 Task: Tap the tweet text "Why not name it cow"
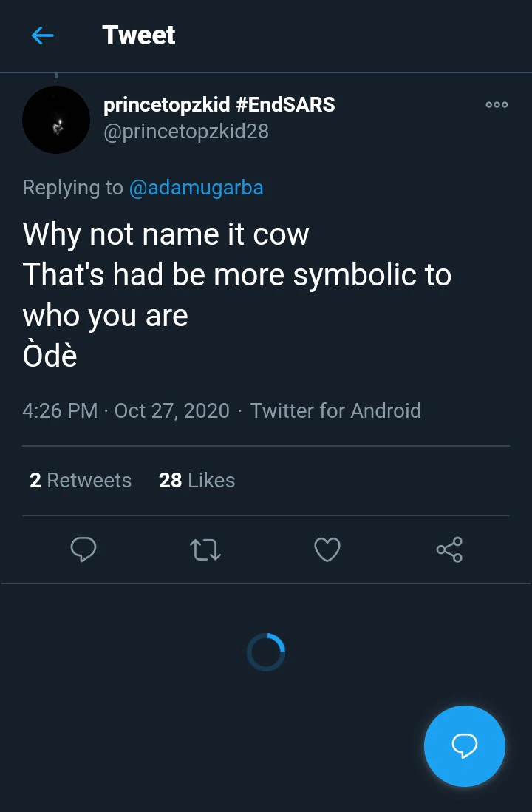click(166, 234)
